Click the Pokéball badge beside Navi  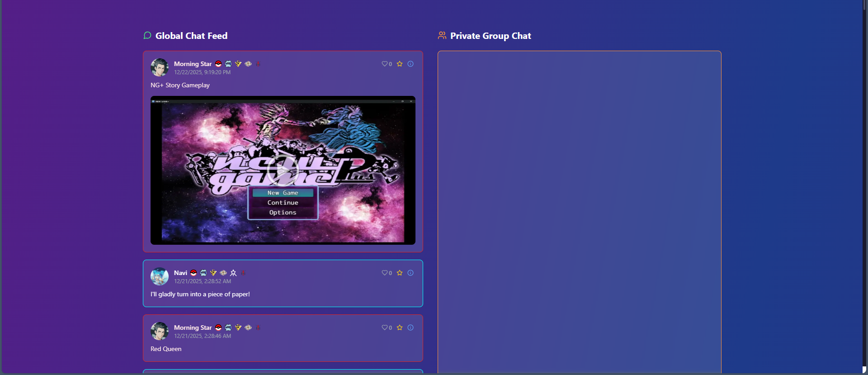(x=193, y=273)
